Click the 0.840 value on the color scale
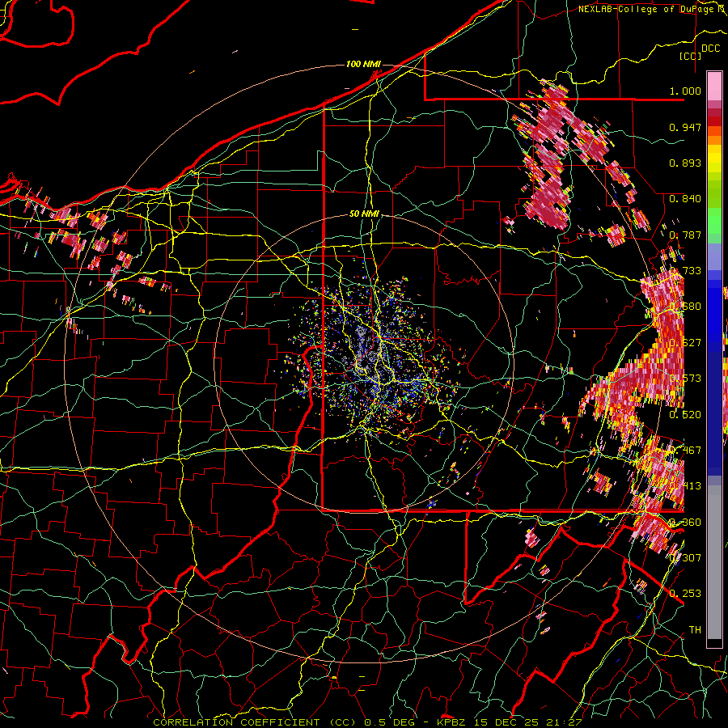 [x=685, y=199]
